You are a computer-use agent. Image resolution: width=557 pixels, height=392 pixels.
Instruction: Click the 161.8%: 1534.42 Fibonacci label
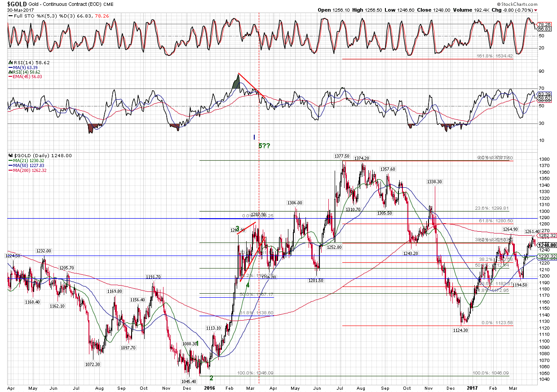coord(494,56)
